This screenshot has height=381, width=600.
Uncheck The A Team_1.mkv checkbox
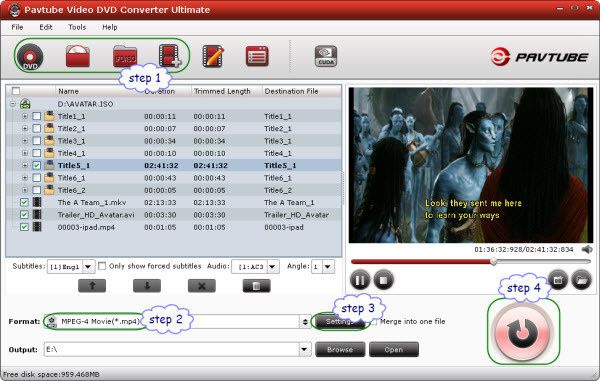tap(24, 202)
